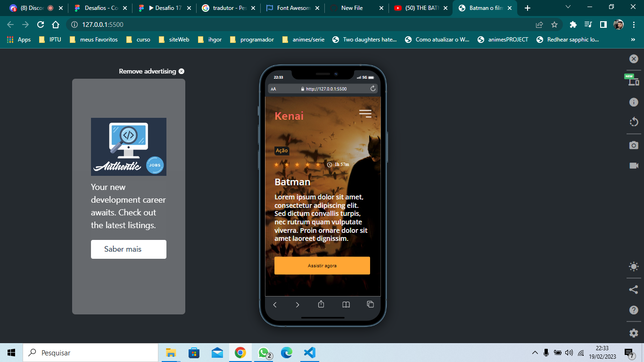Open the Chrome tab search chevron
This screenshot has width=644, height=362.
[568, 7]
